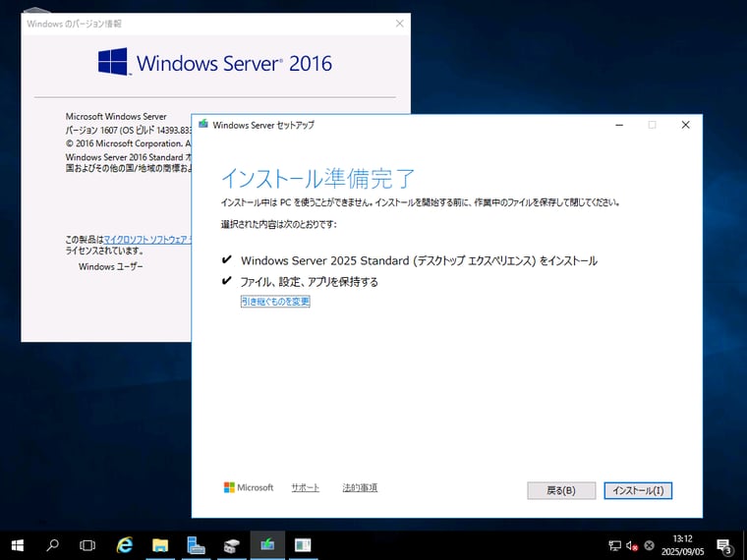
Task: Open the Action Center notifications icon
Action: click(724, 545)
